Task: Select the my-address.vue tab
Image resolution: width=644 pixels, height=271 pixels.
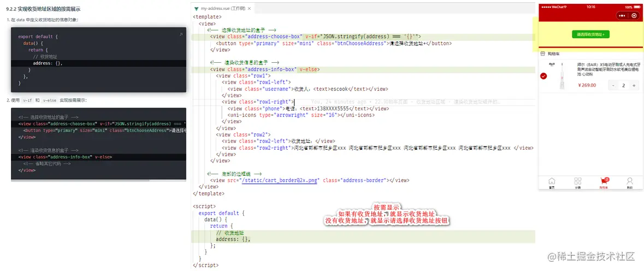Action: click(x=223, y=8)
